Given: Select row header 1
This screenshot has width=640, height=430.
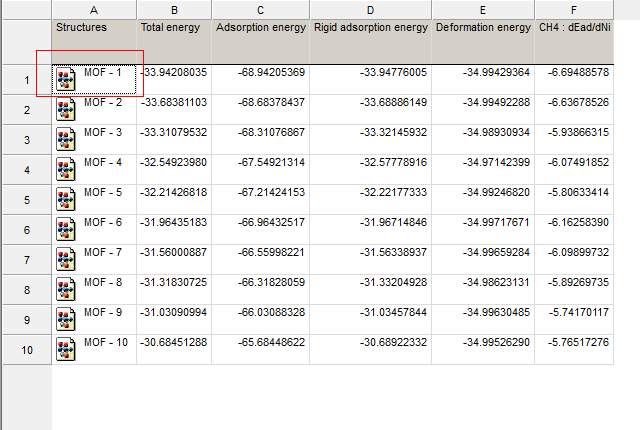Looking at the screenshot, I should (x=27, y=80).
